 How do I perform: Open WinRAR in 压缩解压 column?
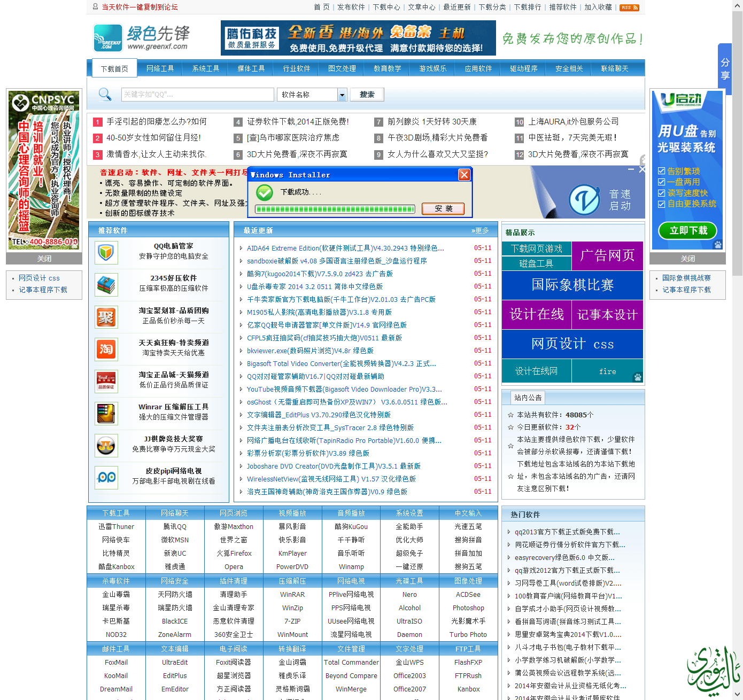pyautogui.click(x=292, y=595)
